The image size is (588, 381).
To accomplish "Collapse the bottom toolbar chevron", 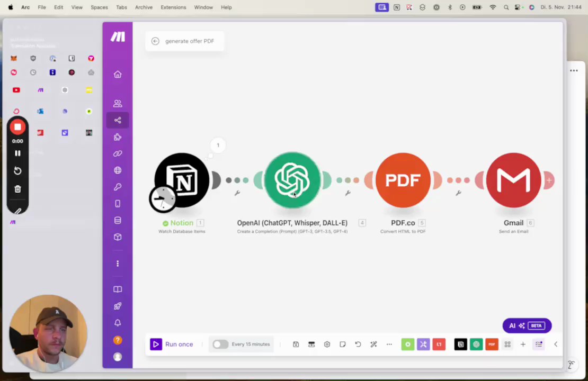I will (x=556, y=344).
